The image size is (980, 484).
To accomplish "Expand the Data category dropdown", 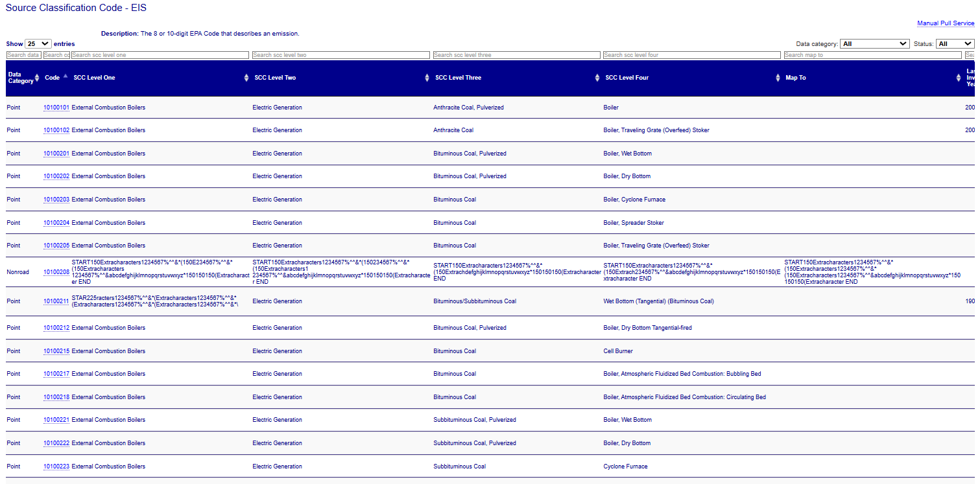I will 874,44.
